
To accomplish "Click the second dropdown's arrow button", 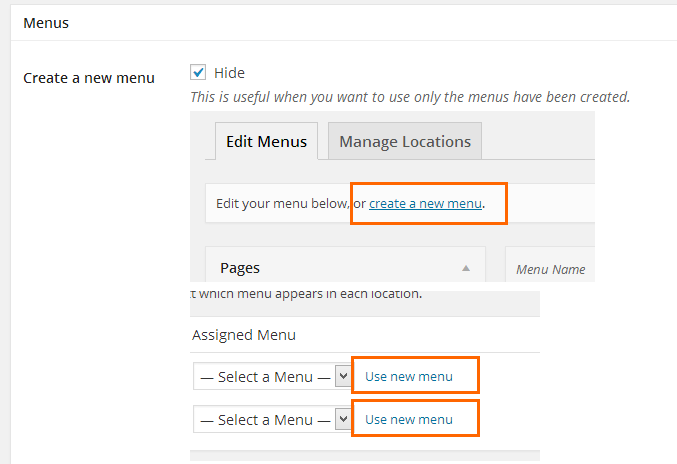I will pyautogui.click(x=342, y=419).
